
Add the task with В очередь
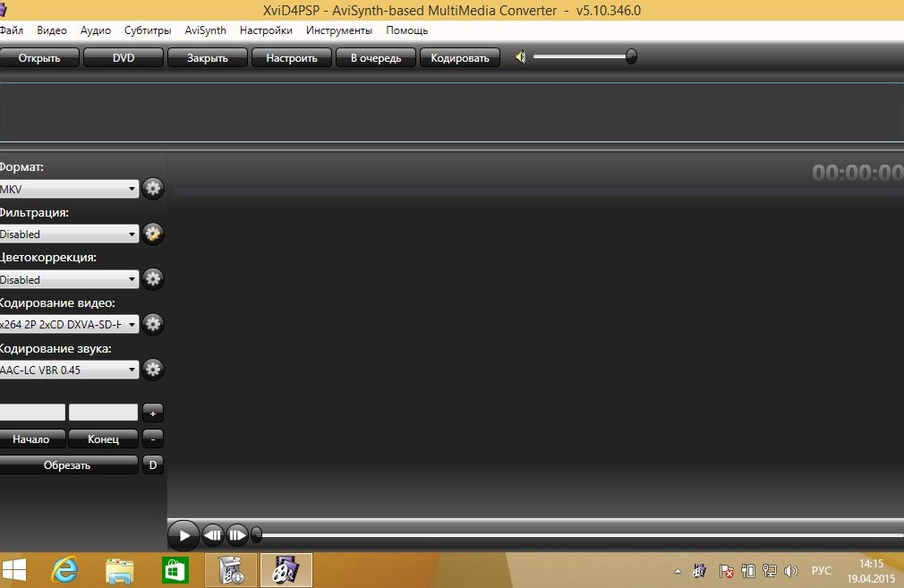point(376,57)
